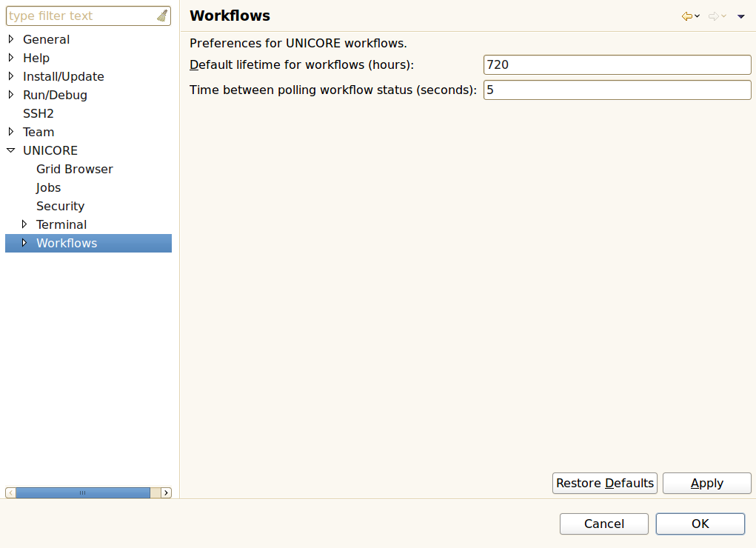
Task: Select the Security item under UNICORE
Action: tap(60, 206)
